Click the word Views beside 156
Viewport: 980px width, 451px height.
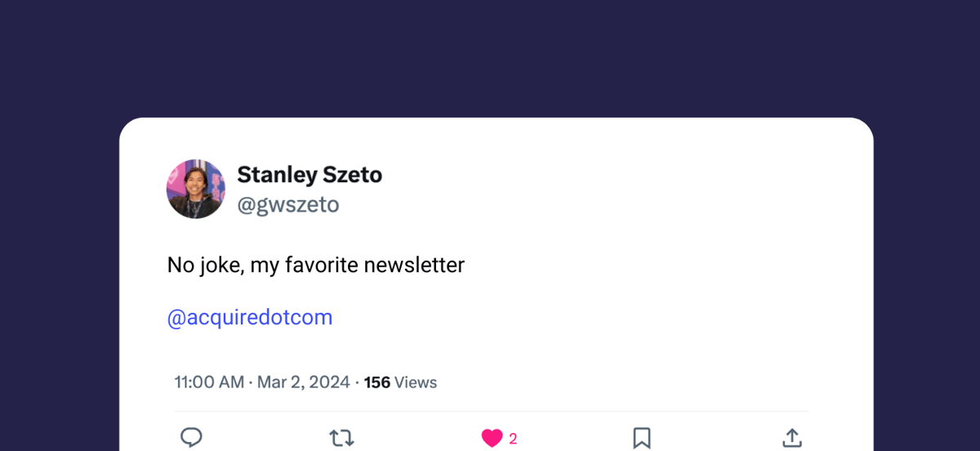[416, 382]
